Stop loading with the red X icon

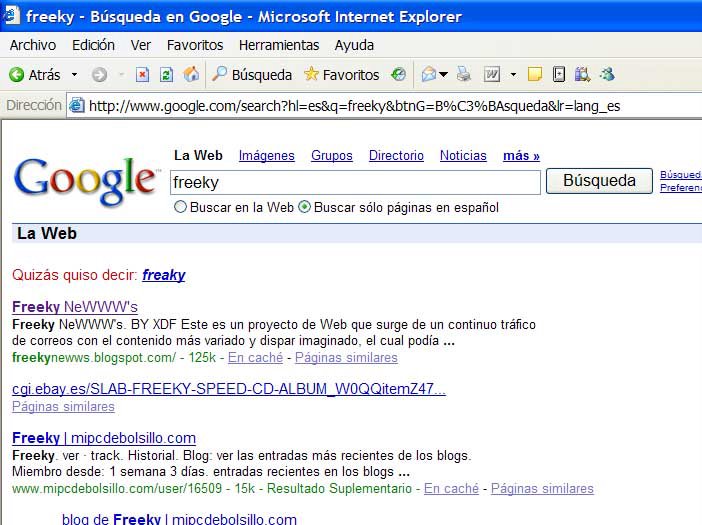coord(142,74)
